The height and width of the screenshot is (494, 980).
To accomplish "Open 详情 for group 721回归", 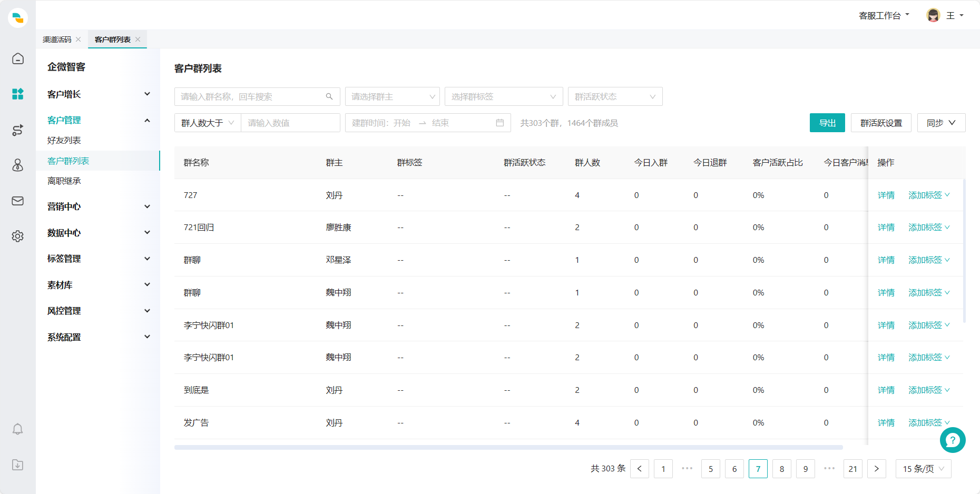I will (x=886, y=227).
